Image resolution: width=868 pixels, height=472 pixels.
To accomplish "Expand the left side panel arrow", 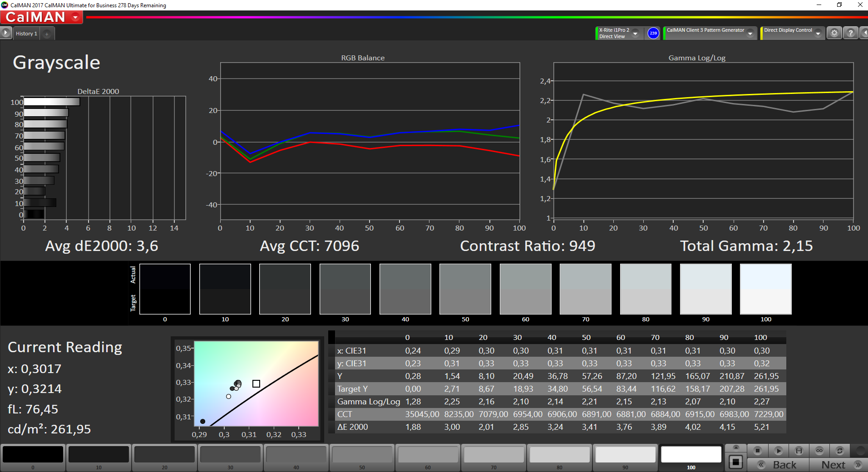I will (5, 33).
